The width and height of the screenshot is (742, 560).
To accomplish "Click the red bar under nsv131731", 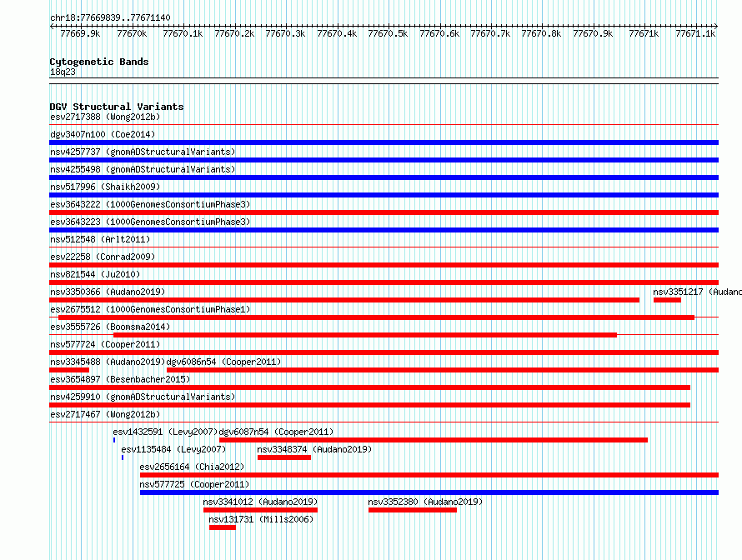I will [223, 527].
